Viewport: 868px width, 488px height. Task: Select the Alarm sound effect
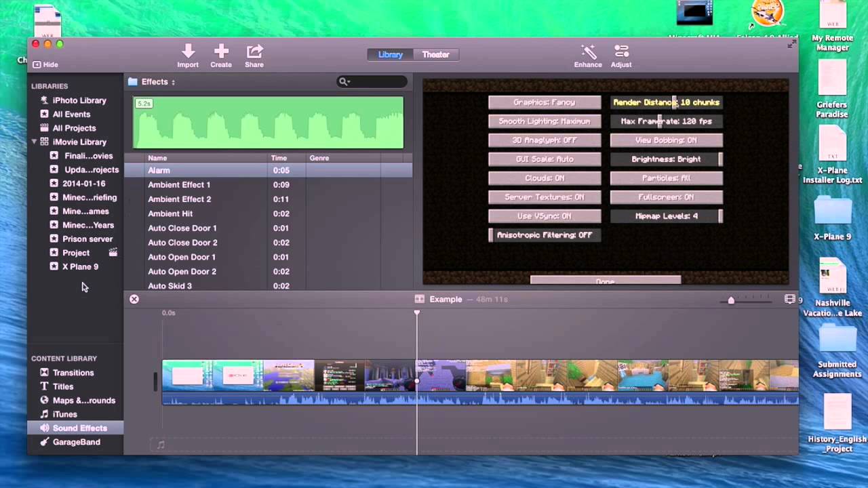(268, 170)
